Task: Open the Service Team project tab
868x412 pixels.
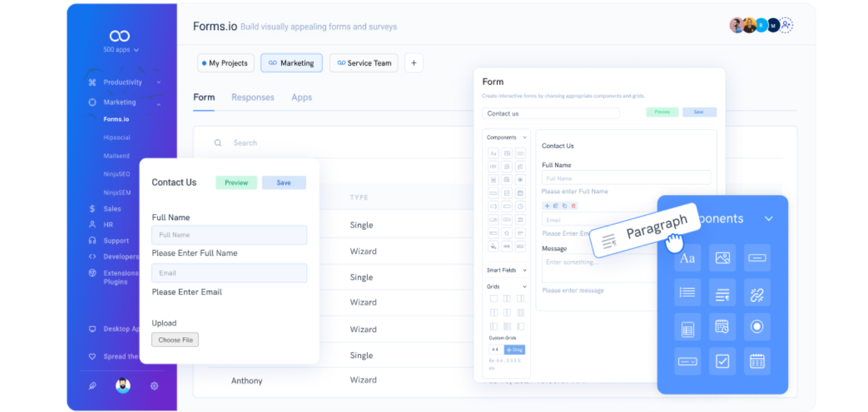Action: pyautogui.click(x=364, y=63)
